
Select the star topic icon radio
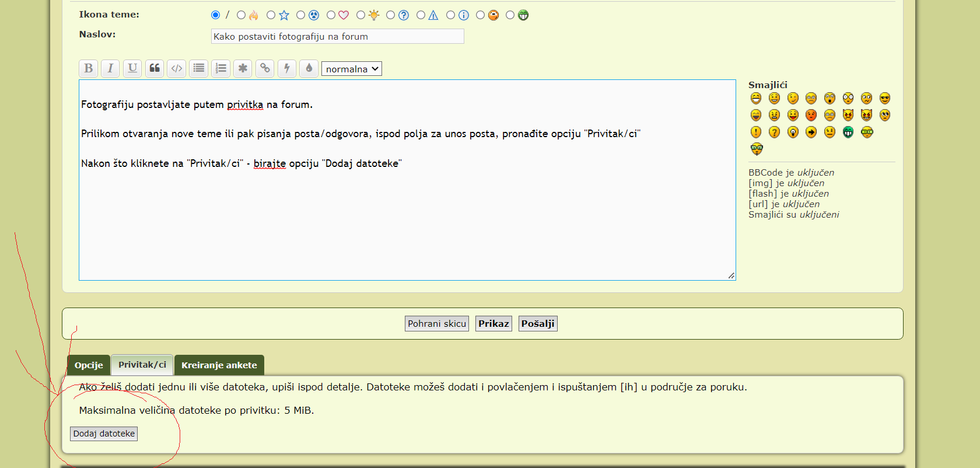click(271, 15)
